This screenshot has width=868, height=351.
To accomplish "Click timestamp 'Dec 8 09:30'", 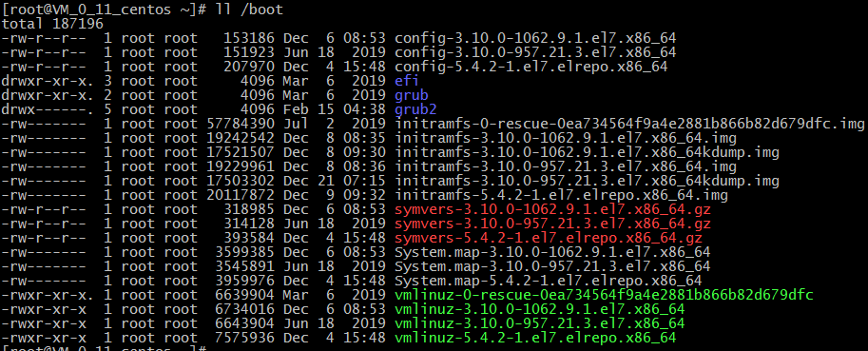I will pos(335,152).
